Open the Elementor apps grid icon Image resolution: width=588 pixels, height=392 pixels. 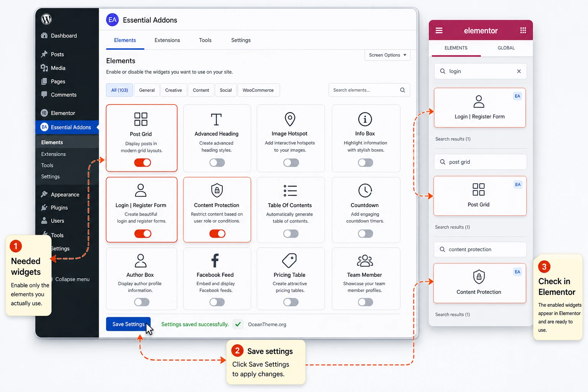[523, 30]
